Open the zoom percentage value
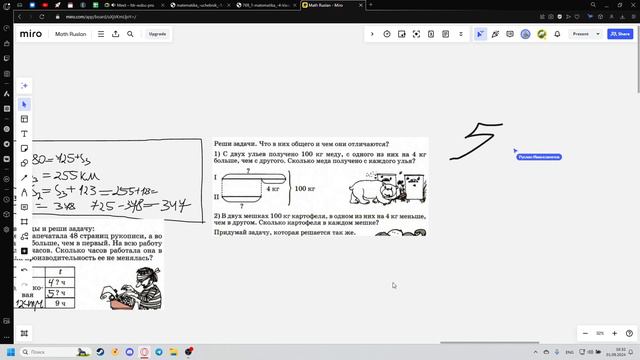 click(600, 333)
